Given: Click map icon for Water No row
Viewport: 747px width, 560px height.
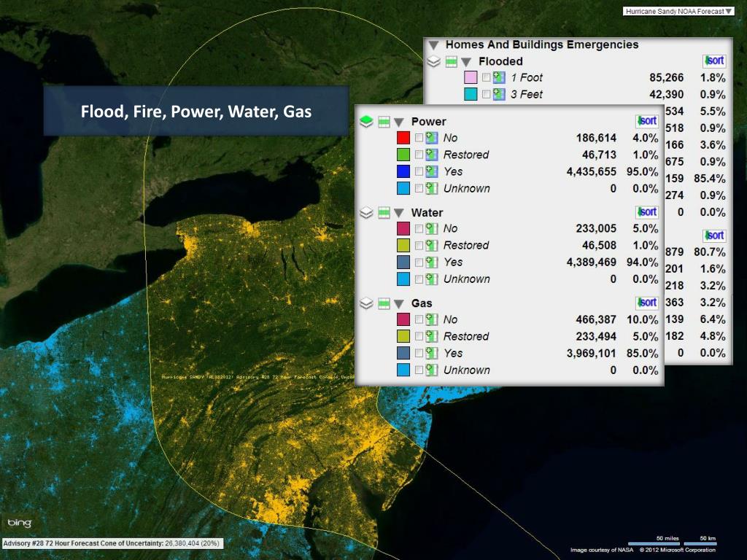Looking at the screenshot, I should pyautogui.click(x=432, y=228).
